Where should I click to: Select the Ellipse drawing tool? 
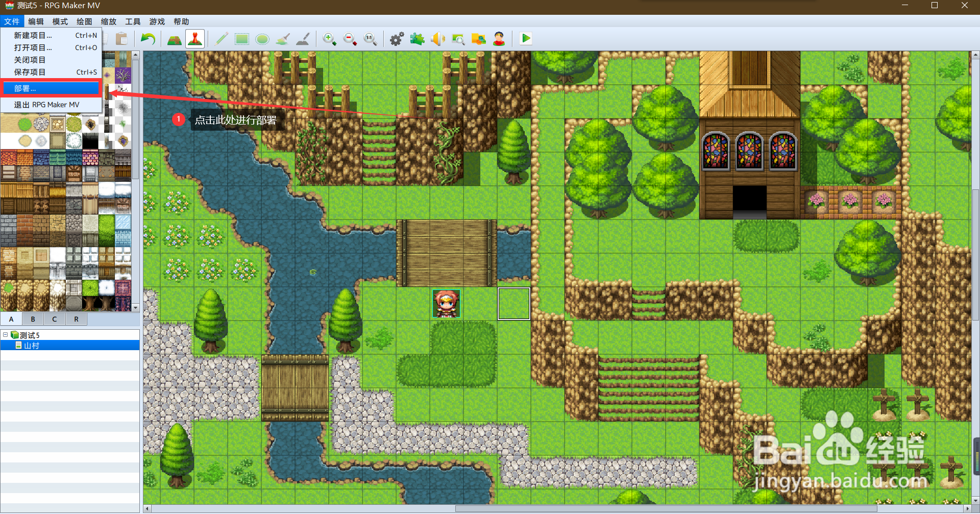click(x=262, y=39)
